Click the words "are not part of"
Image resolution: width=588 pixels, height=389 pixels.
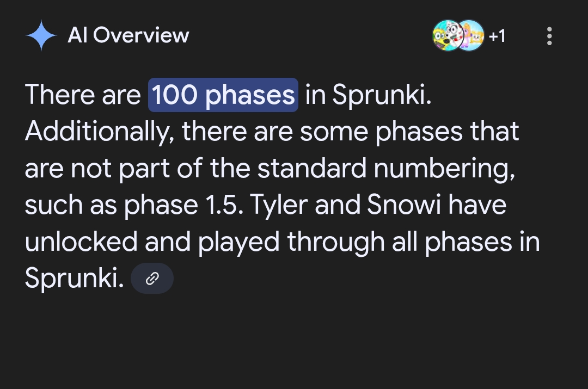[x=114, y=168]
